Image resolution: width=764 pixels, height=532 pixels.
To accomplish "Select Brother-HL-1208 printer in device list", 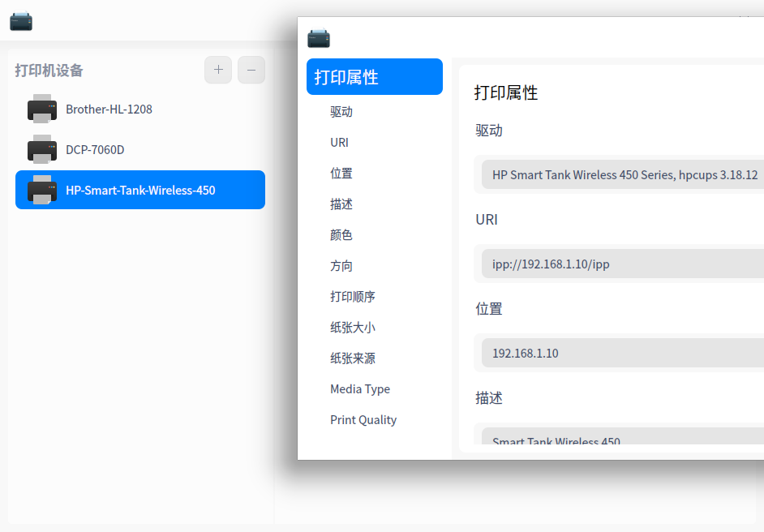I will pos(140,109).
